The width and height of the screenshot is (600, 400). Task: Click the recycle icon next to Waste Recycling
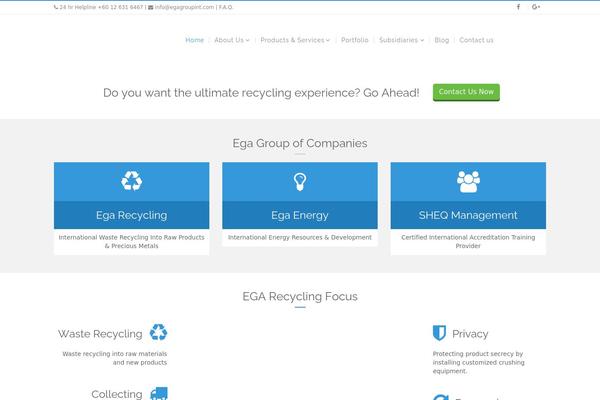(x=158, y=332)
